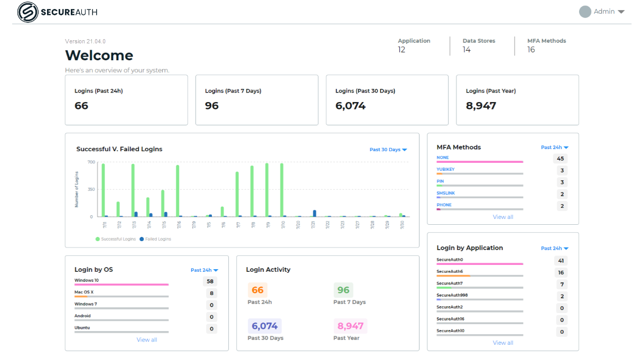Click View all in Login by Application
Screen dimensions: 644x358
click(x=502, y=342)
